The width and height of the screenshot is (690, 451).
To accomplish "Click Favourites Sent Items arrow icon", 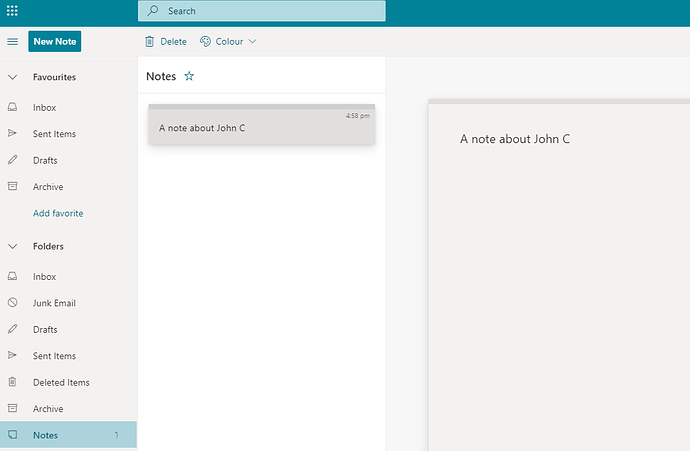I will [12, 133].
